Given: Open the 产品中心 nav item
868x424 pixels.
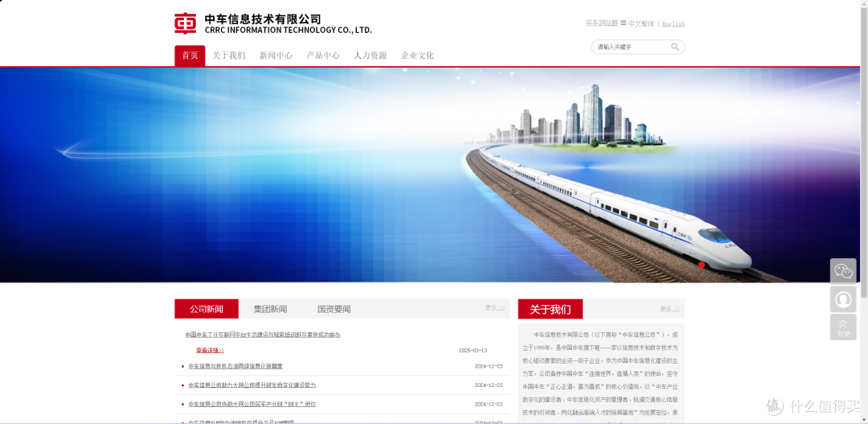Looking at the screenshot, I should [323, 56].
